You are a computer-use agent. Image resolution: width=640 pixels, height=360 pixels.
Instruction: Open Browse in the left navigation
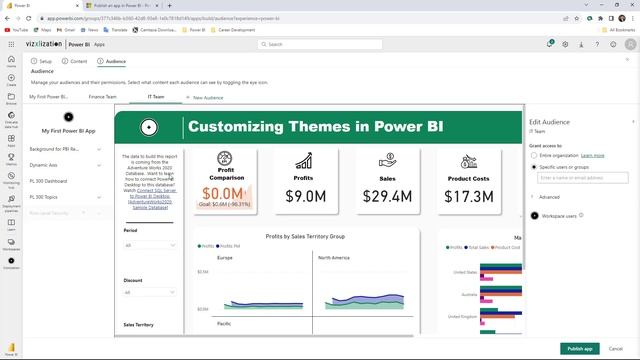[11, 99]
